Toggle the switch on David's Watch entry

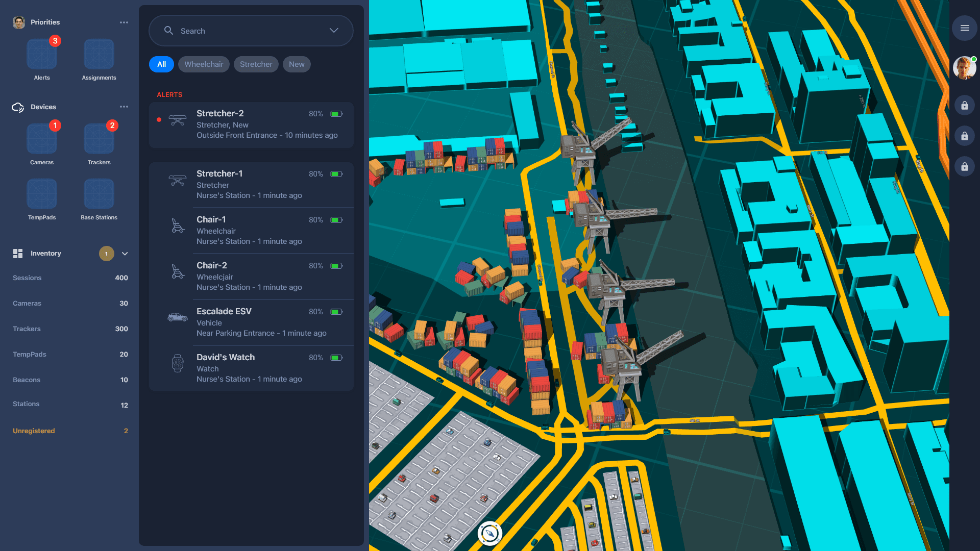point(336,358)
